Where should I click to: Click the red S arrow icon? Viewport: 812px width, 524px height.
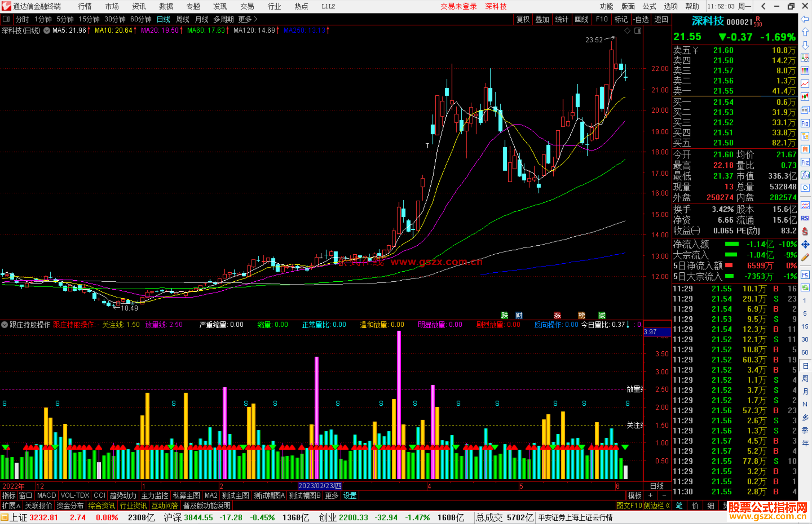pyautogui.click(x=805, y=231)
